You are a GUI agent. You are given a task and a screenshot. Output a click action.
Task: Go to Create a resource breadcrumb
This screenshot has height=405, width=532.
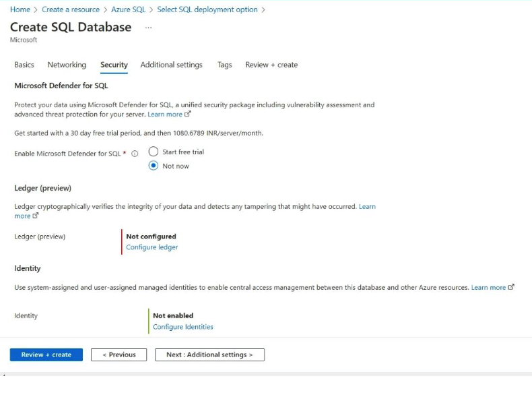pos(71,9)
